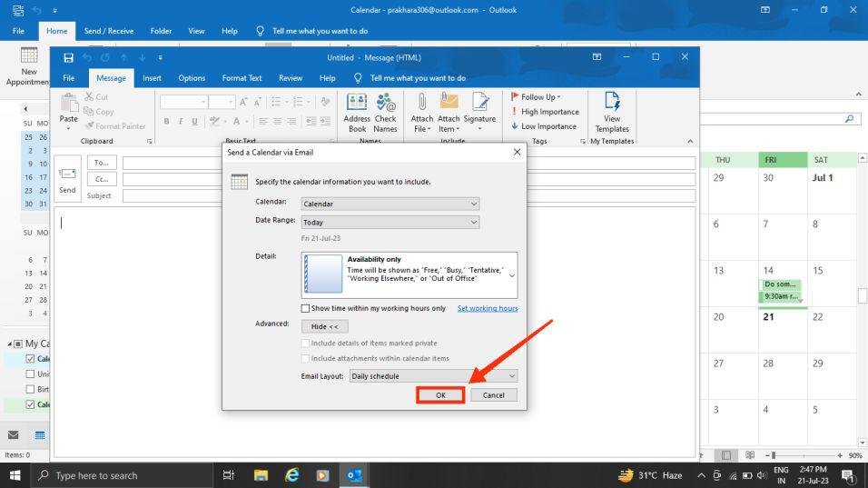868x488 pixels.
Task: Click the Signature icon
Action: click(479, 113)
